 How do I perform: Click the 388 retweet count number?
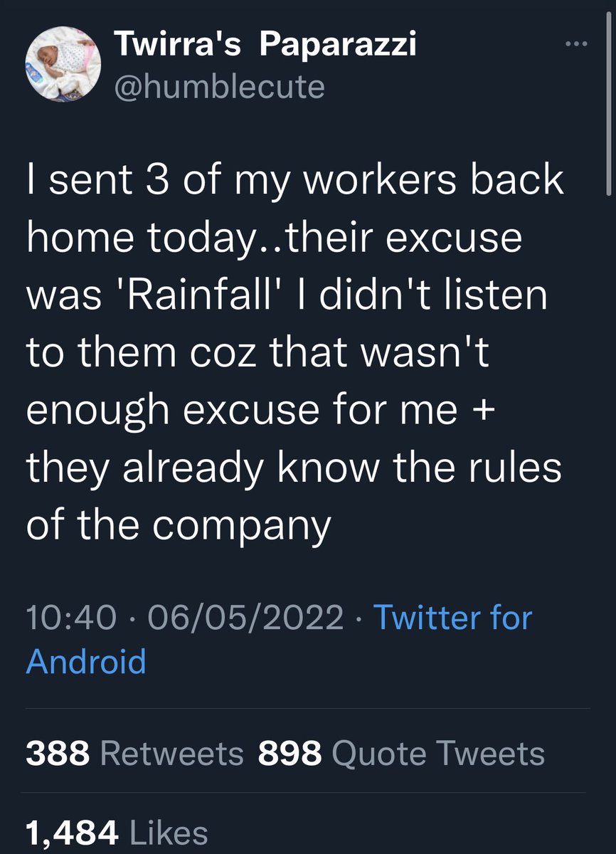pos(59,753)
